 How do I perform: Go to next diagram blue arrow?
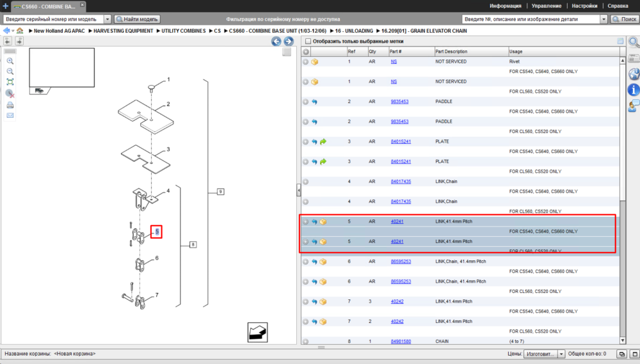289,41
